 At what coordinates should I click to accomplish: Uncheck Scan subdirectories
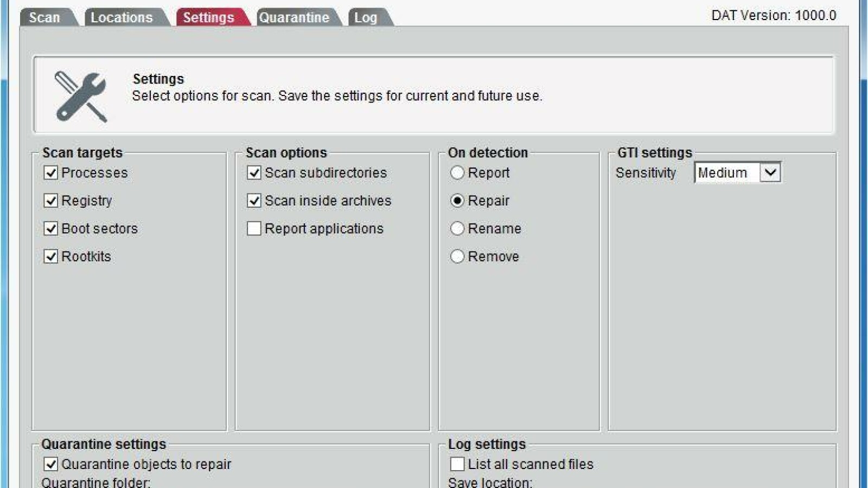[253, 172]
